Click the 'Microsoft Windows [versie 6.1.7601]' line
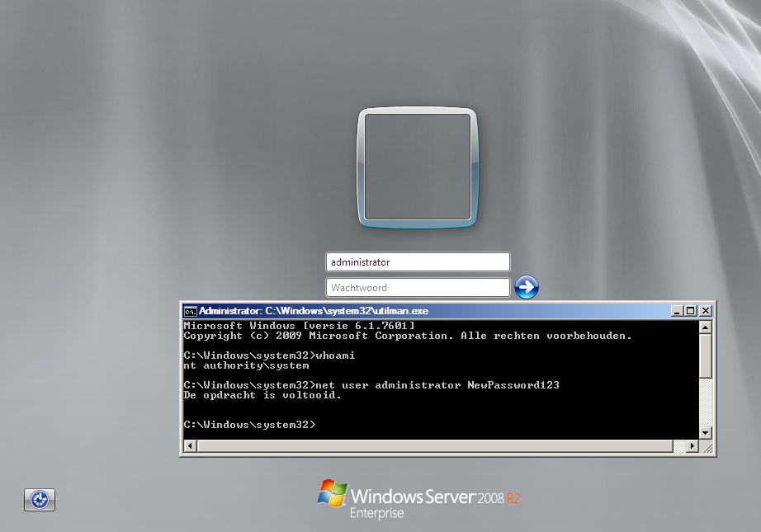The width and height of the screenshot is (761, 532). click(x=299, y=326)
